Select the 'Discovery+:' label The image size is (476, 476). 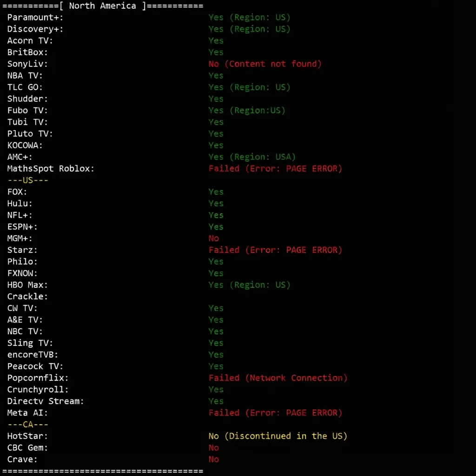click(x=35, y=29)
